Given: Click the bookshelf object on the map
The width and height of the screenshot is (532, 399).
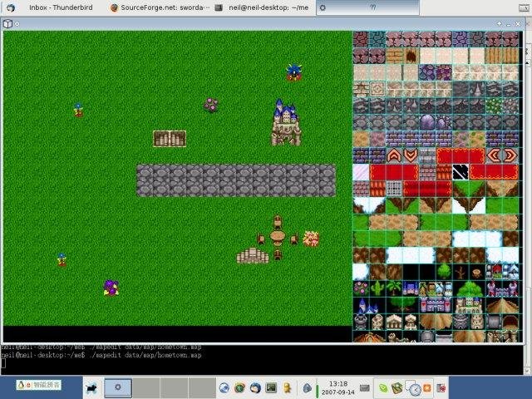Looking at the screenshot, I should point(170,139).
